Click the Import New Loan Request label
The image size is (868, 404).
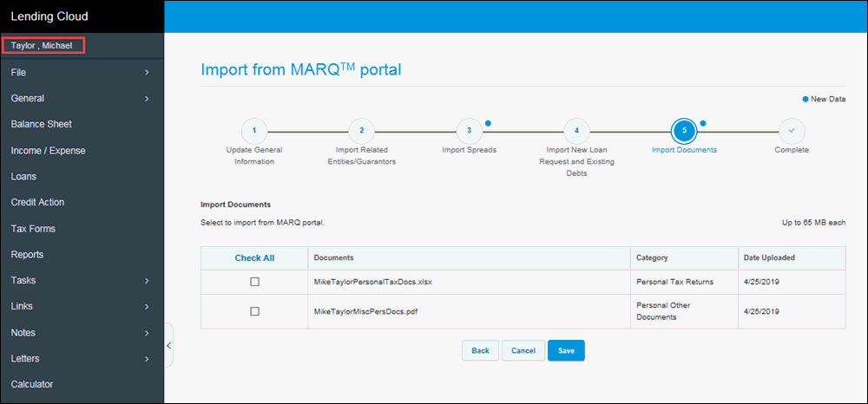pos(577,161)
